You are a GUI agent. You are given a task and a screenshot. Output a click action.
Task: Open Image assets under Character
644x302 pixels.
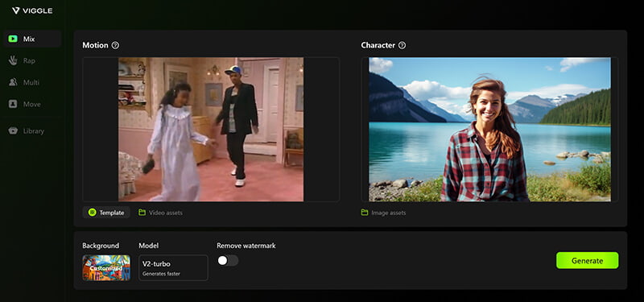pos(384,213)
